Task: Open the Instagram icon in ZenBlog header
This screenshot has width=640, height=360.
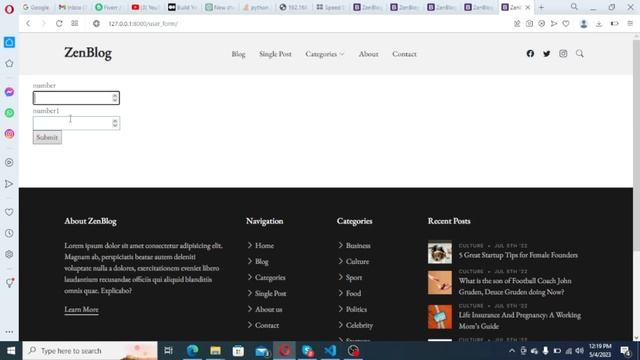Action: click(x=563, y=53)
